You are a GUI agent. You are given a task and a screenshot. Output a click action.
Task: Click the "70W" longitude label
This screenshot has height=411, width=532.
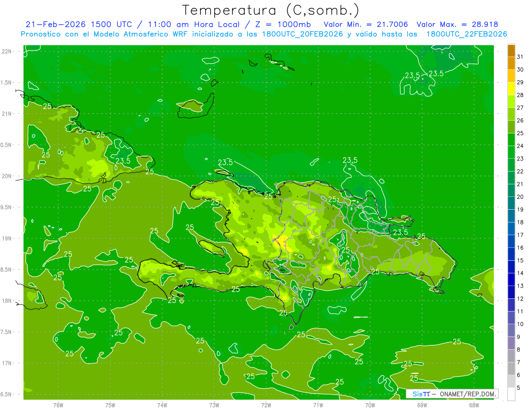(x=370, y=405)
